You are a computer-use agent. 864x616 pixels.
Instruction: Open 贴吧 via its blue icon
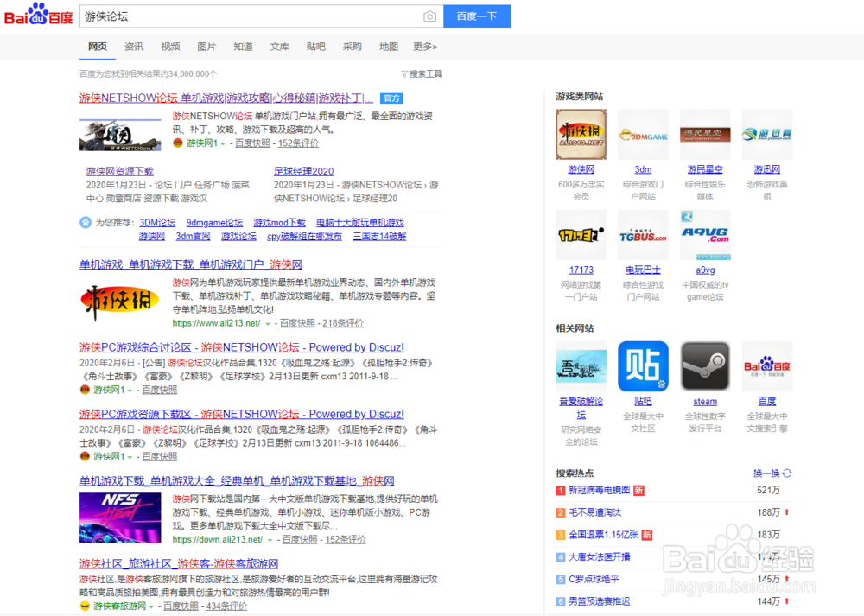pos(643,365)
